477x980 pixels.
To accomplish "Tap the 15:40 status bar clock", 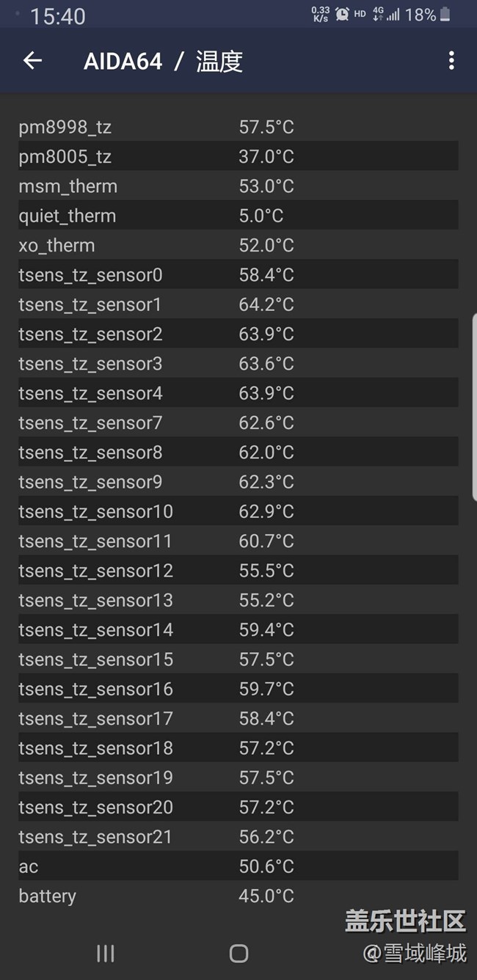I will 57,16.
